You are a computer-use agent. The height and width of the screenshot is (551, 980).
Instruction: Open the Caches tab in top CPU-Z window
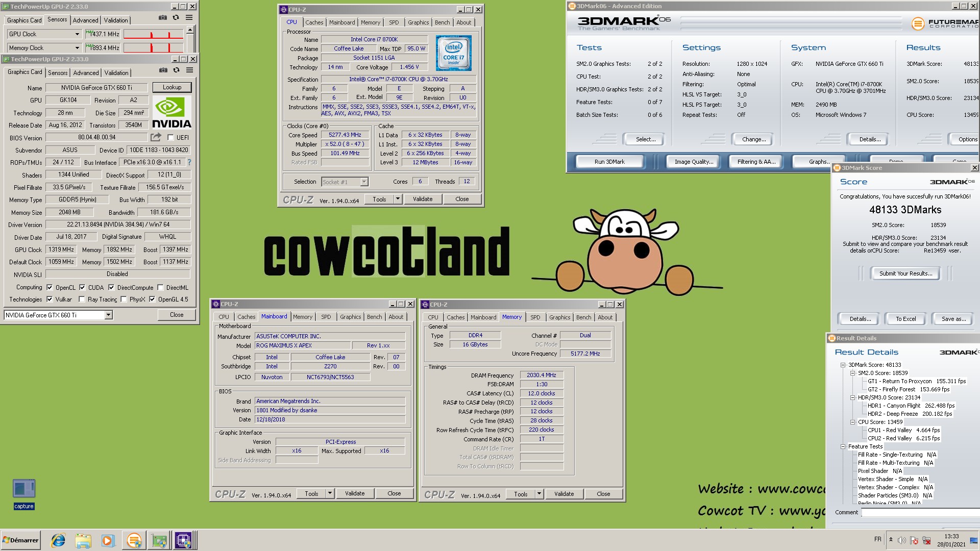314,22
